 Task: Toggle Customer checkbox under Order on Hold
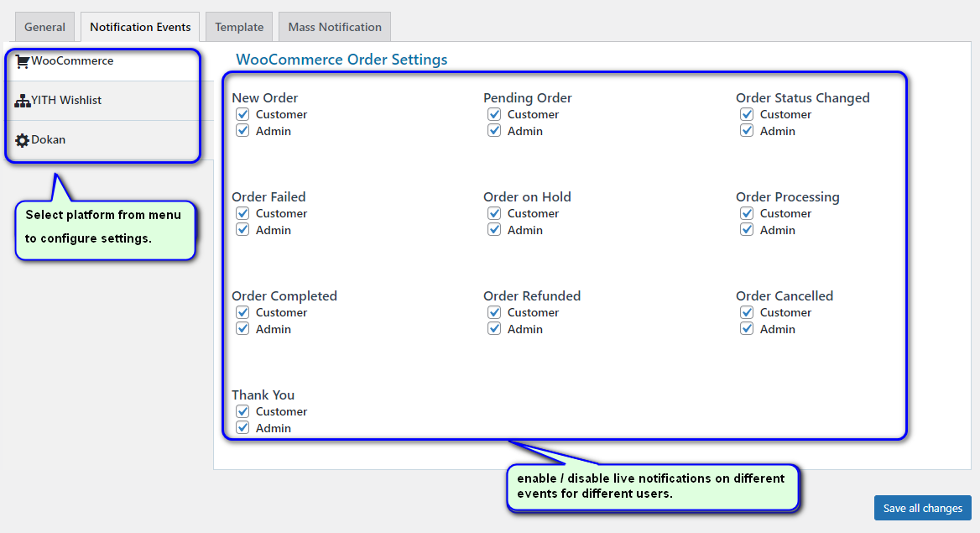[x=494, y=213]
